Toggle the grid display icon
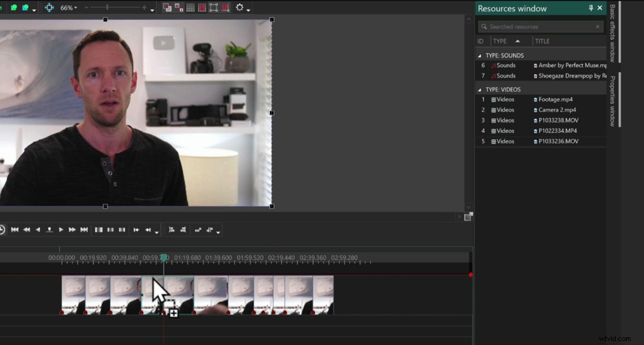The width and height of the screenshot is (644, 345). (191, 7)
